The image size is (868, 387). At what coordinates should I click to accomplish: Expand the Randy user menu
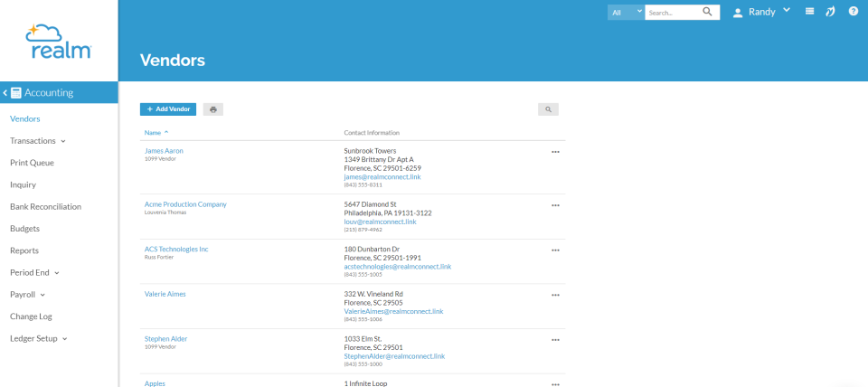click(761, 12)
